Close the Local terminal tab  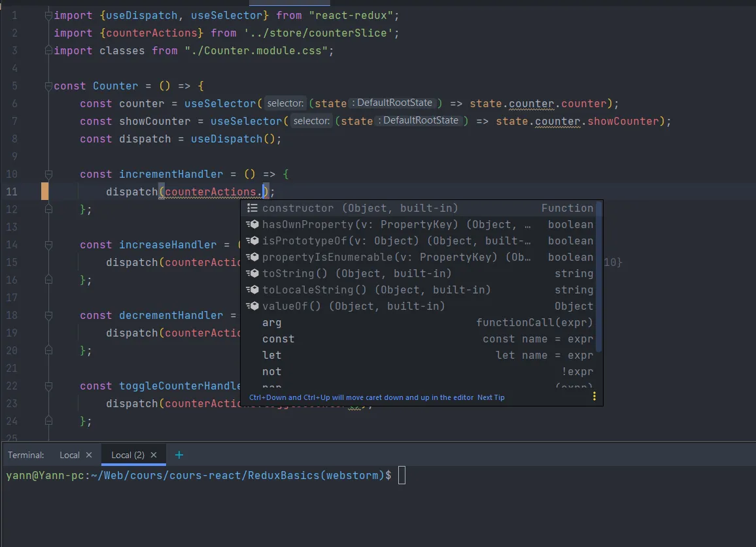(x=89, y=455)
